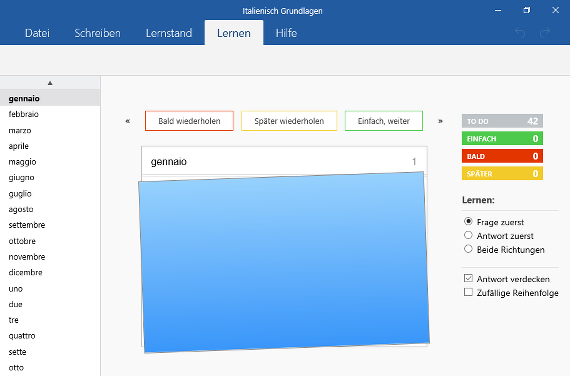
Task: Select febbraio in the word list
Action: click(50, 114)
